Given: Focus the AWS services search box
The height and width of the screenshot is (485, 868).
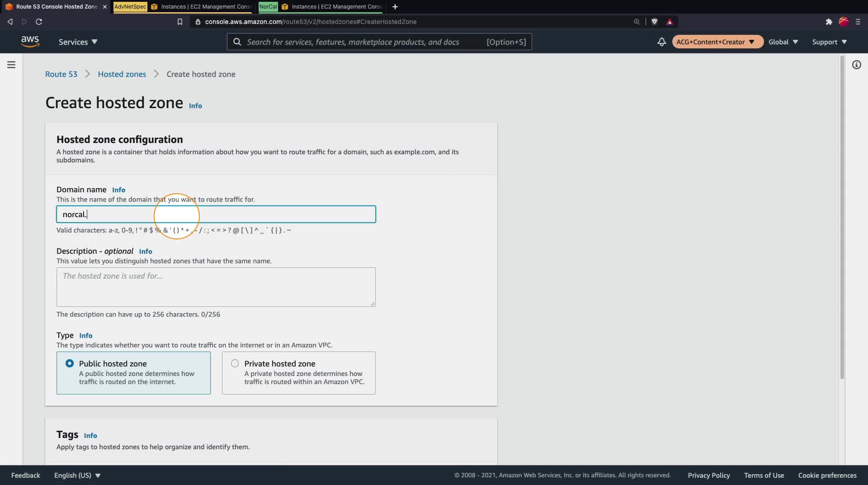Looking at the screenshot, I should (x=379, y=42).
